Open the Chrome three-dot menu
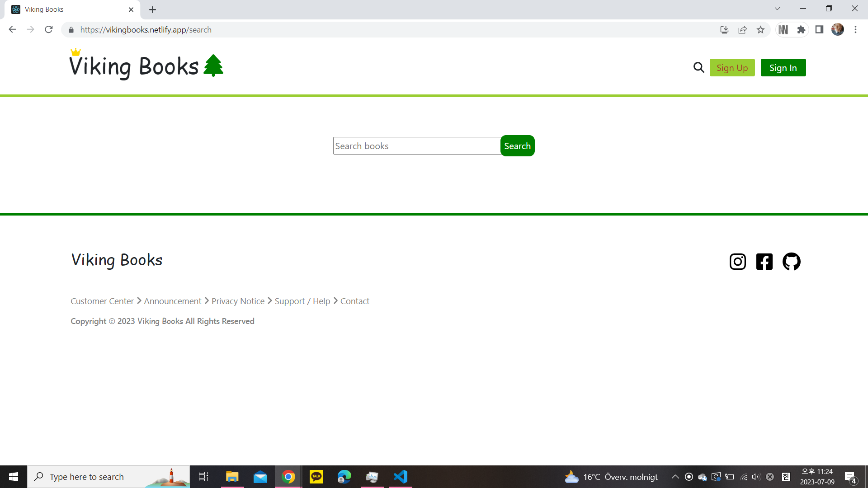The width and height of the screenshot is (868, 488). (x=855, y=30)
